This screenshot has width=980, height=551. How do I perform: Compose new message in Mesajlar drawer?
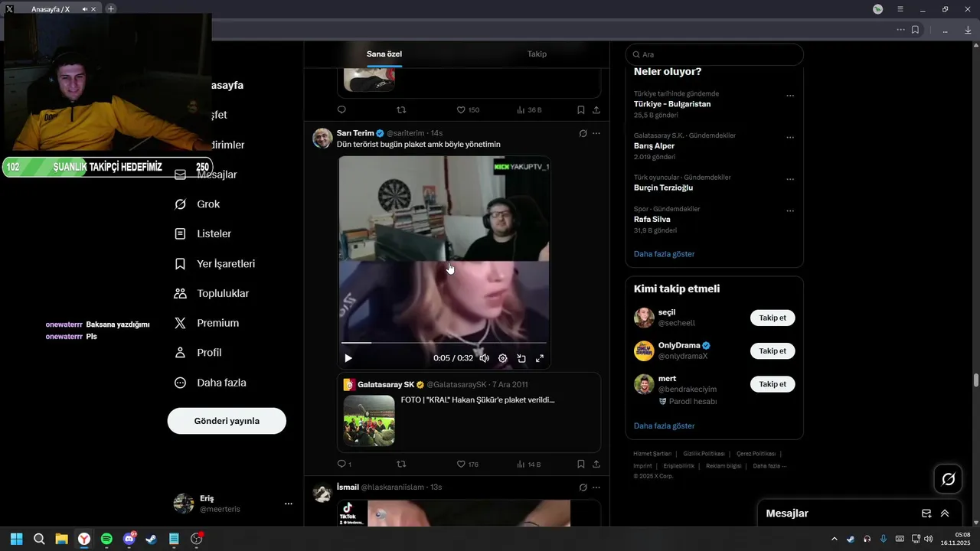[926, 514]
